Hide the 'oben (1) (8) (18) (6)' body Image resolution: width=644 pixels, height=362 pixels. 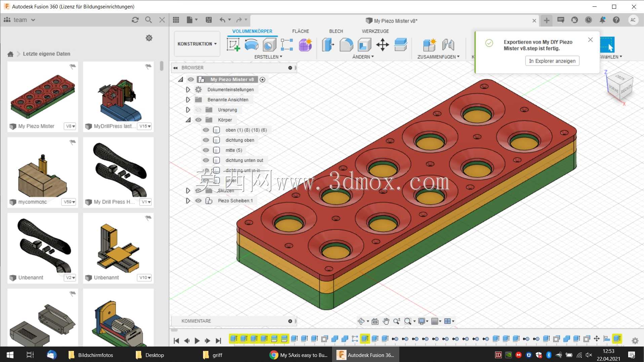206,130
